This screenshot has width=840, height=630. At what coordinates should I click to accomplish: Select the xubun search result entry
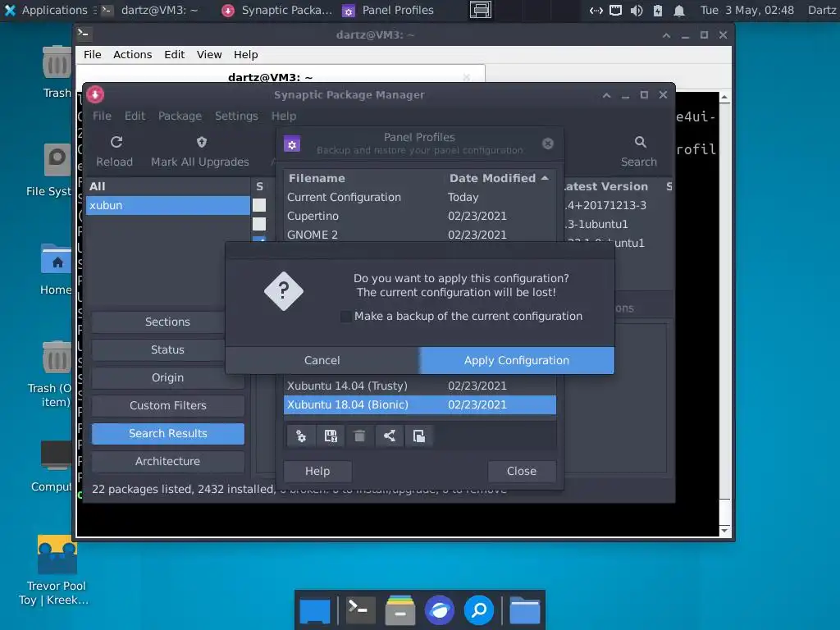pyautogui.click(x=167, y=205)
